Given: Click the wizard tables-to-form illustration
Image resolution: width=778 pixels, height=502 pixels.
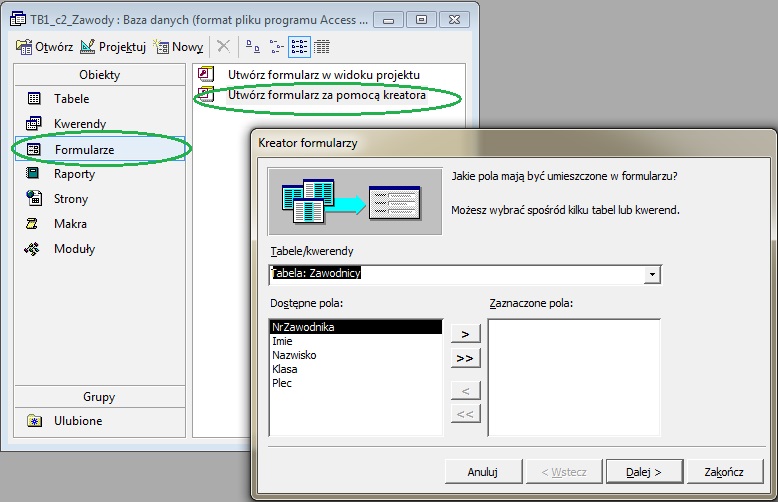Looking at the screenshot, I should [355, 201].
